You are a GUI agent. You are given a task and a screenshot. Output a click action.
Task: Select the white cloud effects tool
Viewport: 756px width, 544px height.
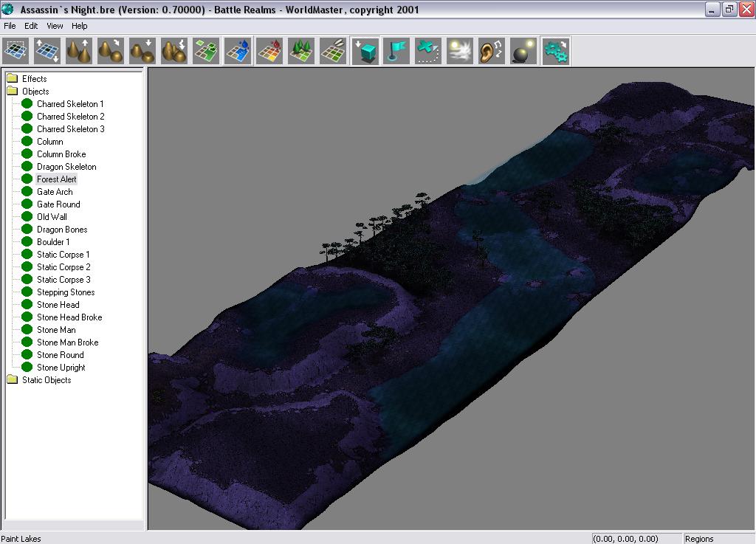click(460, 51)
